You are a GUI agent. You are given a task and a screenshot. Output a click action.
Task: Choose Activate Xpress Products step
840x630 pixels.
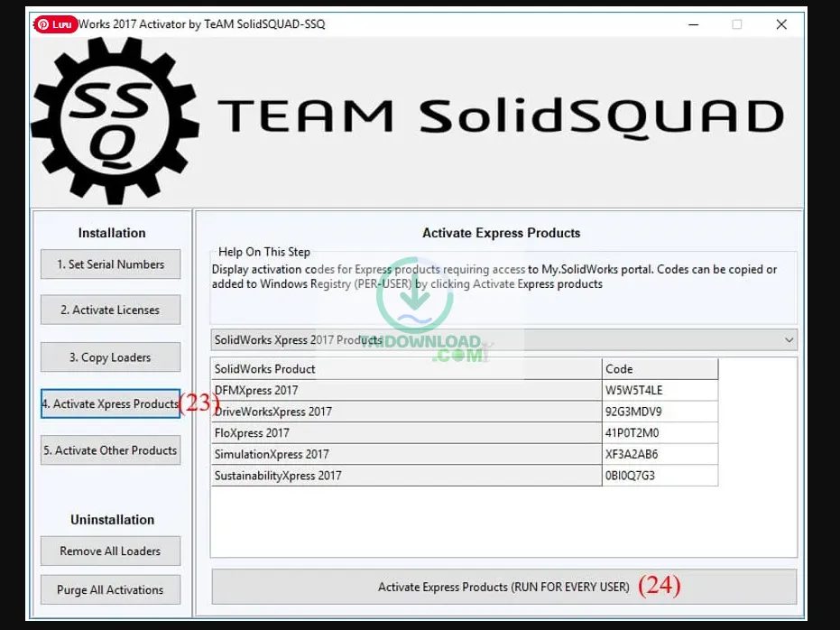coord(110,403)
